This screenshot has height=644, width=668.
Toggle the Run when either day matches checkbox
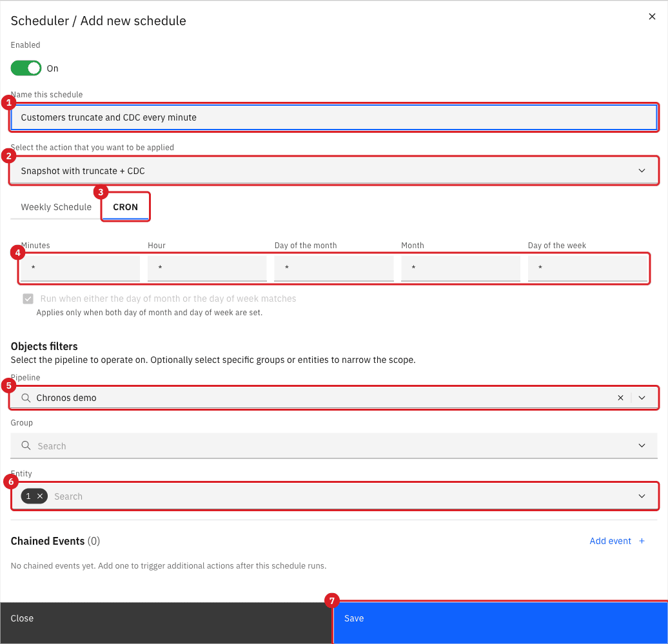(x=28, y=298)
